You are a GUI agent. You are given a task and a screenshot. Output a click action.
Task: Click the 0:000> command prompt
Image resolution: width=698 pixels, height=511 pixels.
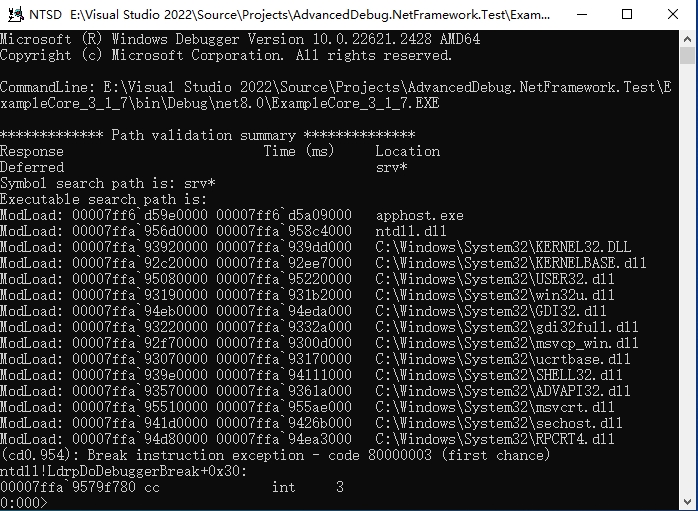click(23, 503)
